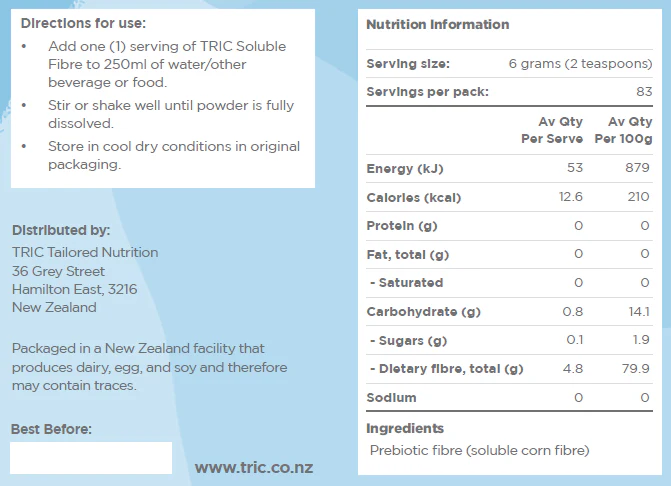
Task: Click the Servings per pack value 83
Action: [644, 92]
